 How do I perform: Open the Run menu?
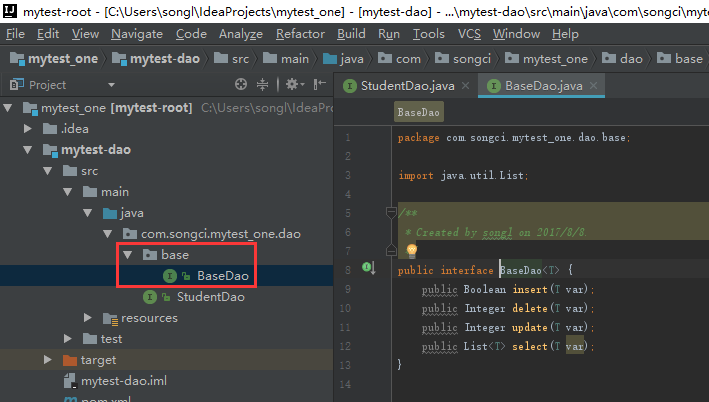389,34
